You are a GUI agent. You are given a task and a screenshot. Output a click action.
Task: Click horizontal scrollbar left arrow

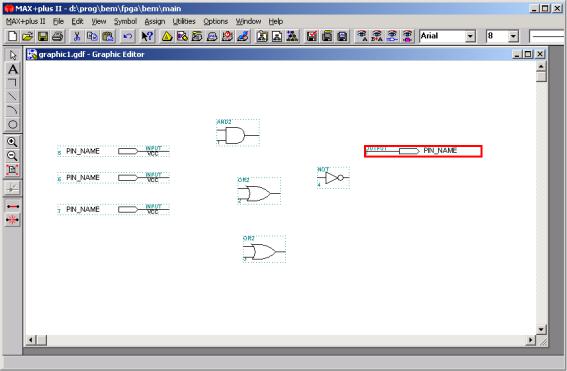click(31, 340)
